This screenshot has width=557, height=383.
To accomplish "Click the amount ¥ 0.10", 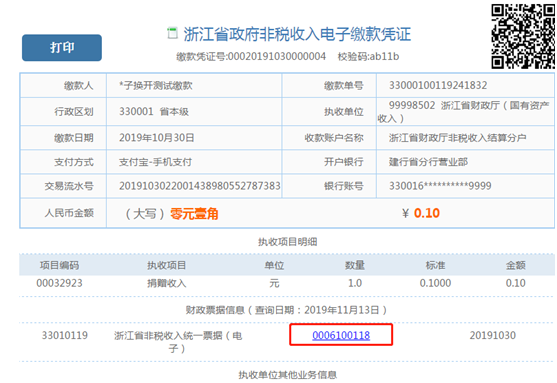I will tap(421, 213).
